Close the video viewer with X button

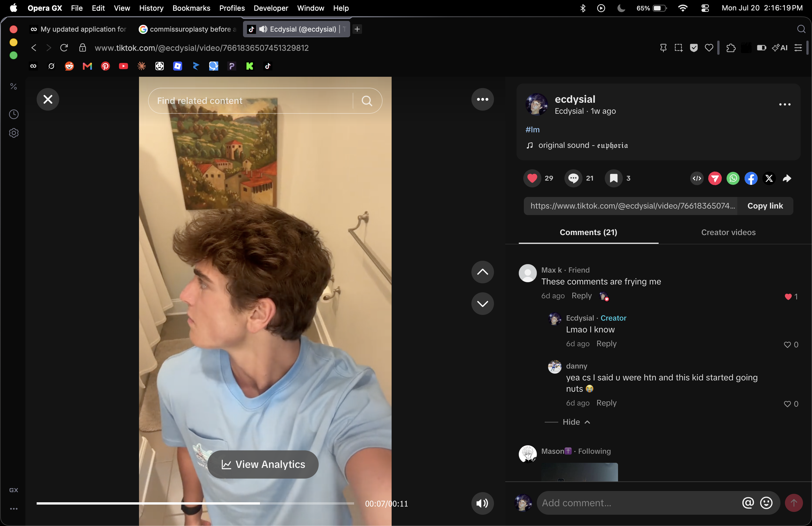click(x=48, y=99)
